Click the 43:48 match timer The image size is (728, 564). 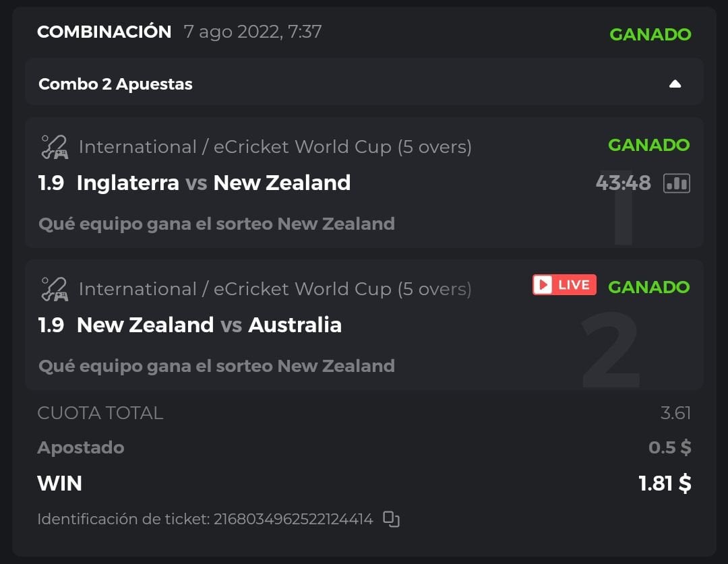coord(623,183)
